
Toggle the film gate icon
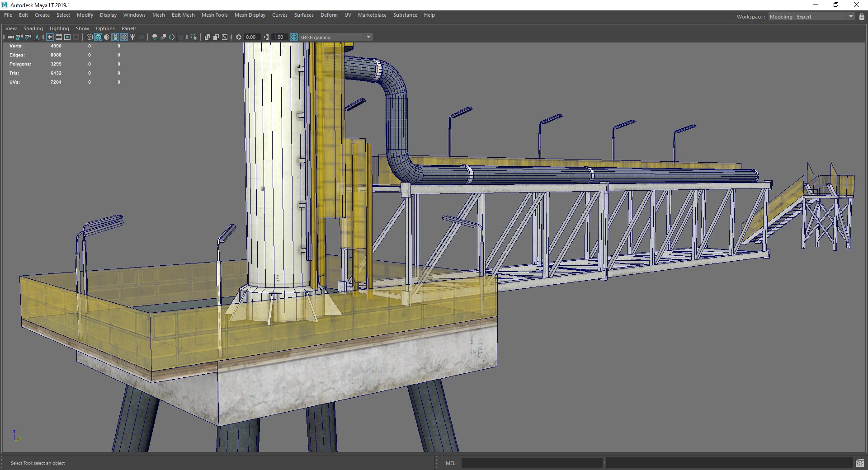click(59, 37)
